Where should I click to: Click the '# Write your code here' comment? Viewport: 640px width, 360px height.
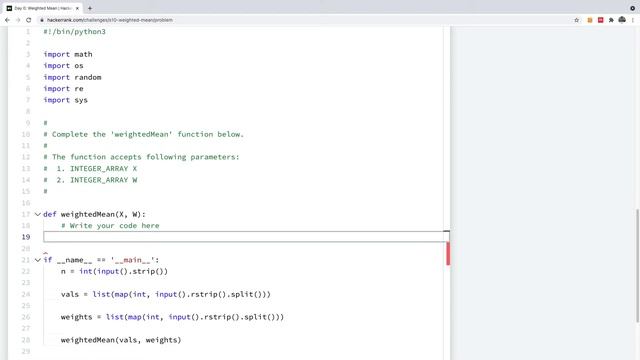click(110, 226)
